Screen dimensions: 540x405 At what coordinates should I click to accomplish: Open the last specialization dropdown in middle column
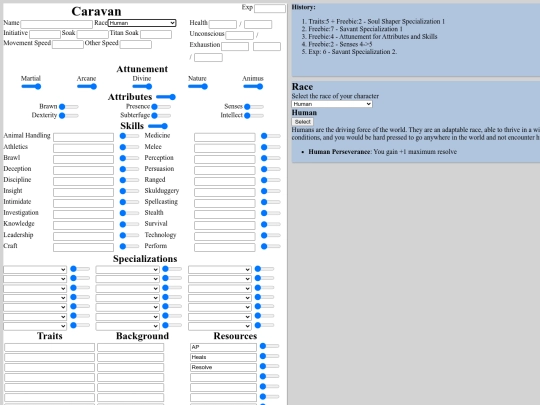point(127,326)
